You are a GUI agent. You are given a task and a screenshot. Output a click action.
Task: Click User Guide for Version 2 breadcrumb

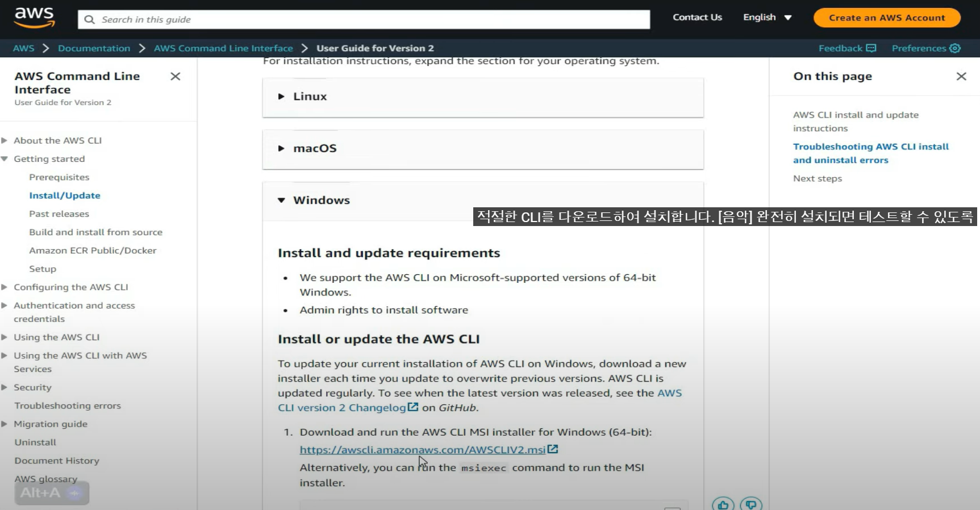click(375, 48)
